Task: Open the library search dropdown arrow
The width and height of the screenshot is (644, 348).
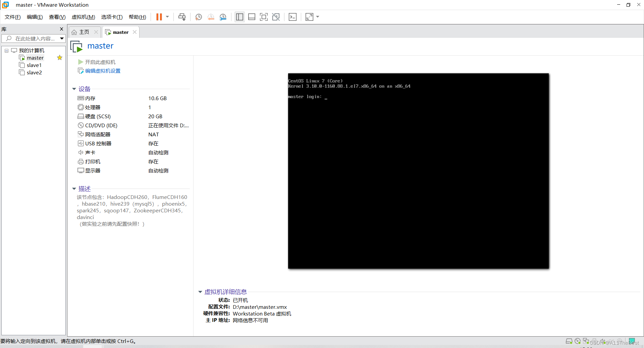Action: (x=62, y=39)
